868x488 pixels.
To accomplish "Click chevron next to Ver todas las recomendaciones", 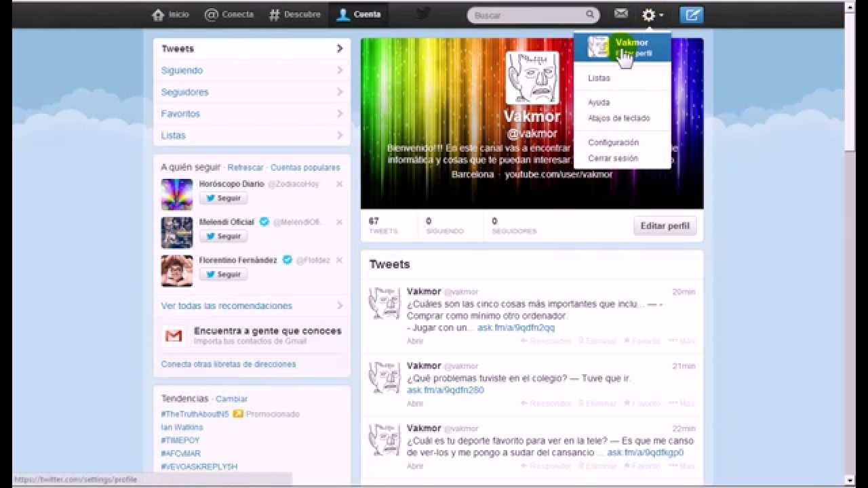I will point(340,306).
